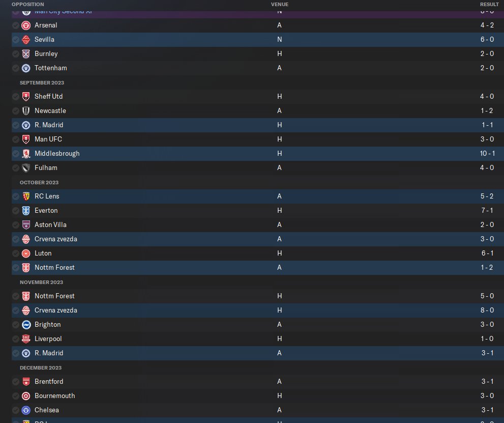Open the Crvena zvezda link in November
Viewport: 504px width, 423px height.
point(55,310)
